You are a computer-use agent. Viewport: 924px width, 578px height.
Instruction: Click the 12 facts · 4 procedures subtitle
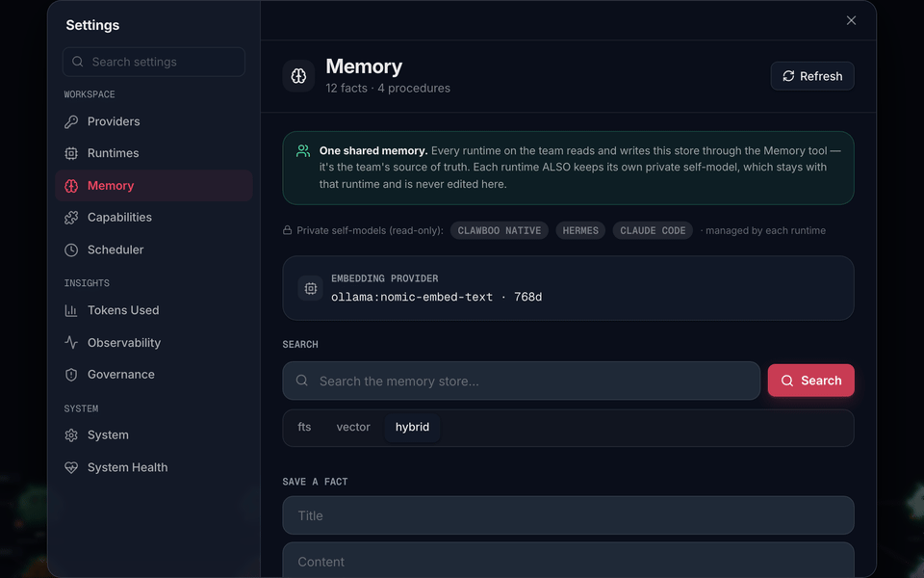[388, 89]
